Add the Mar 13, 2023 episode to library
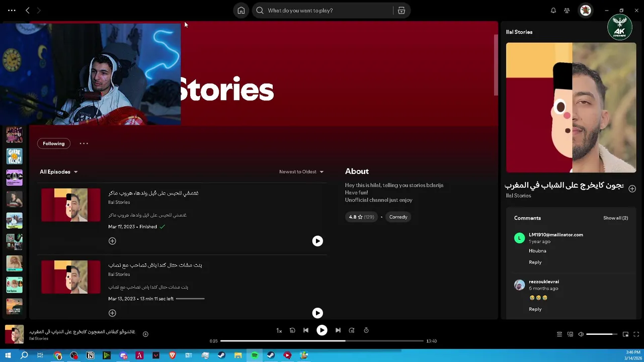This screenshot has width=644, height=362. pyautogui.click(x=112, y=313)
